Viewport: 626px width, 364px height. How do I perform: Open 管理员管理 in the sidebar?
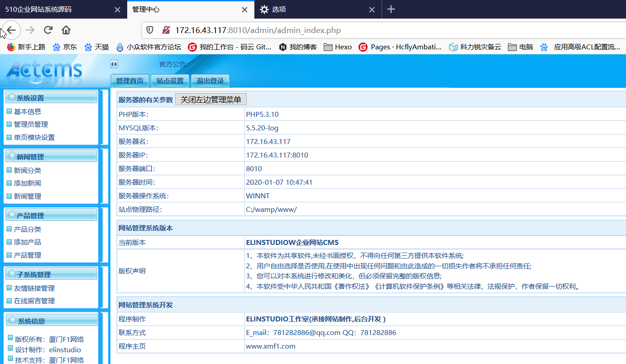31,124
